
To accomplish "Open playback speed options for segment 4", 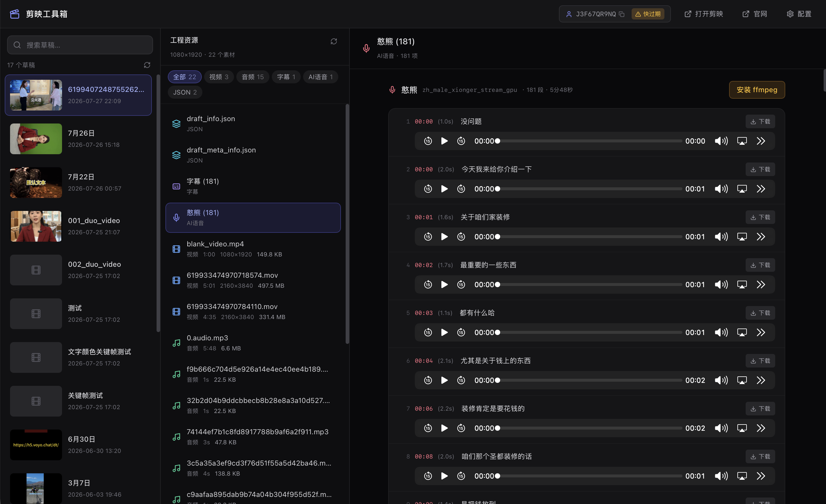I will 761,284.
